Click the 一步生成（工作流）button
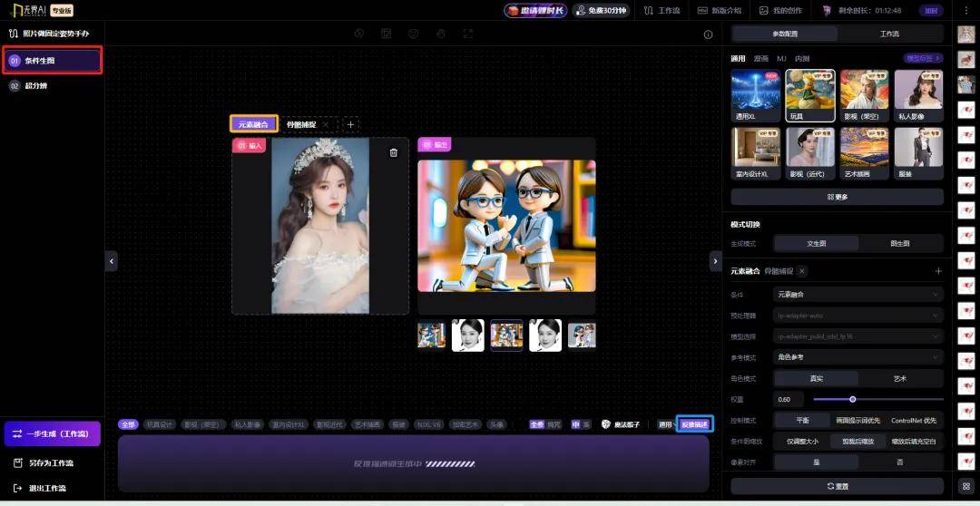This screenshot has width=980, height=506. (x=52, y=433)
